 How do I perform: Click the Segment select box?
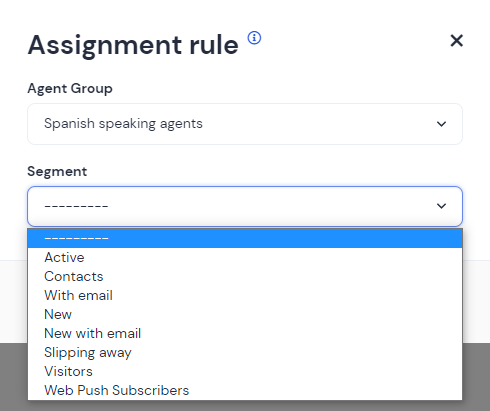[245, 206]
